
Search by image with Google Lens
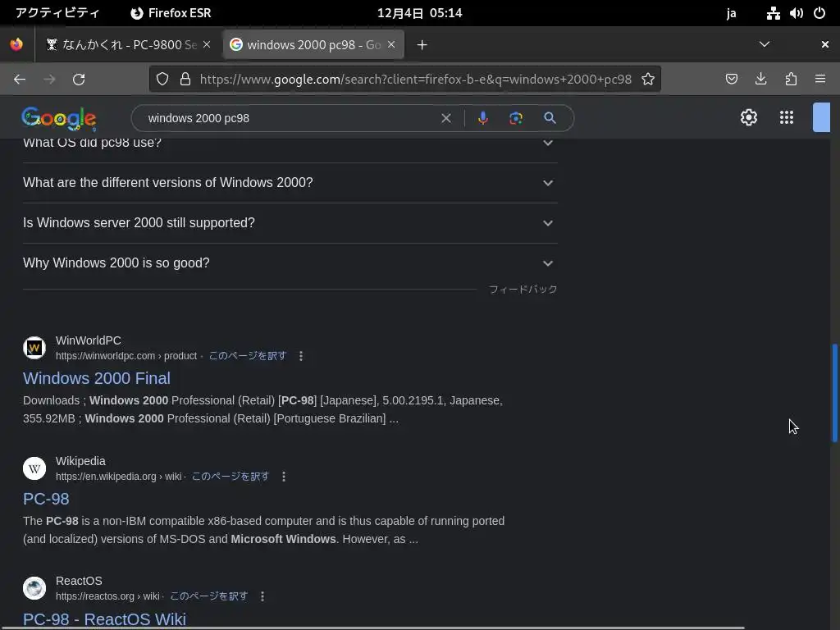coord(516,118)
